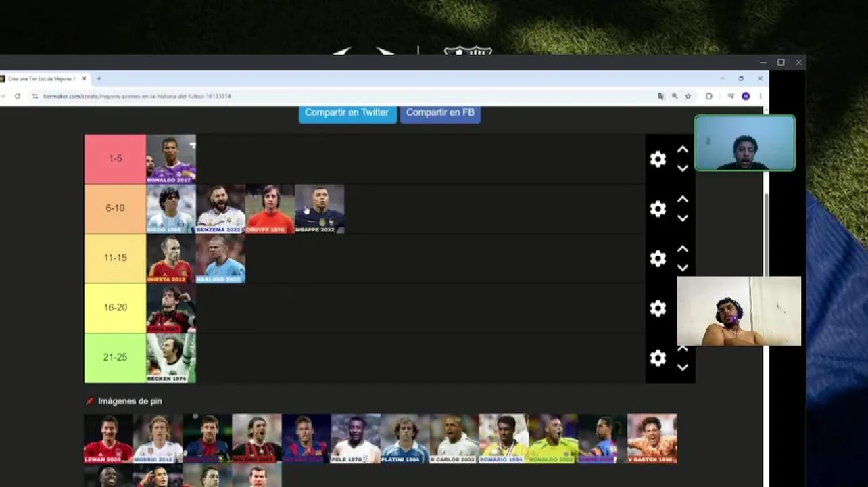Move the 11-15 tier row up

click(x=683, y=249)
